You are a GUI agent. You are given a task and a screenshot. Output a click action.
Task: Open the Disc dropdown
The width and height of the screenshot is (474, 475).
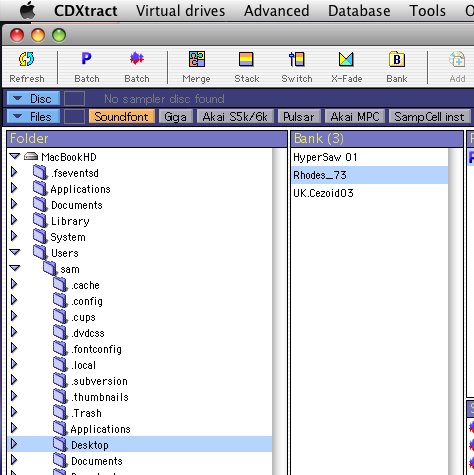click(x=33, y=99)
